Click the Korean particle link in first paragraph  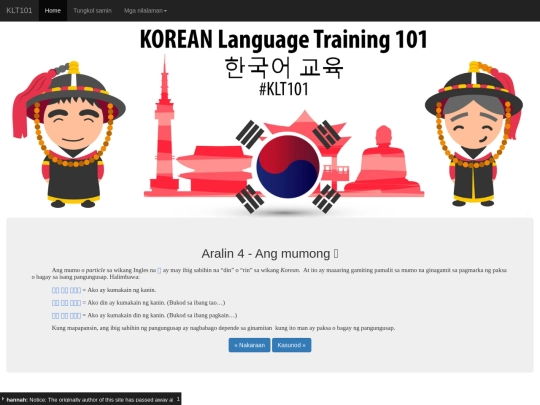pyautogui.click(x=159, y=270)
